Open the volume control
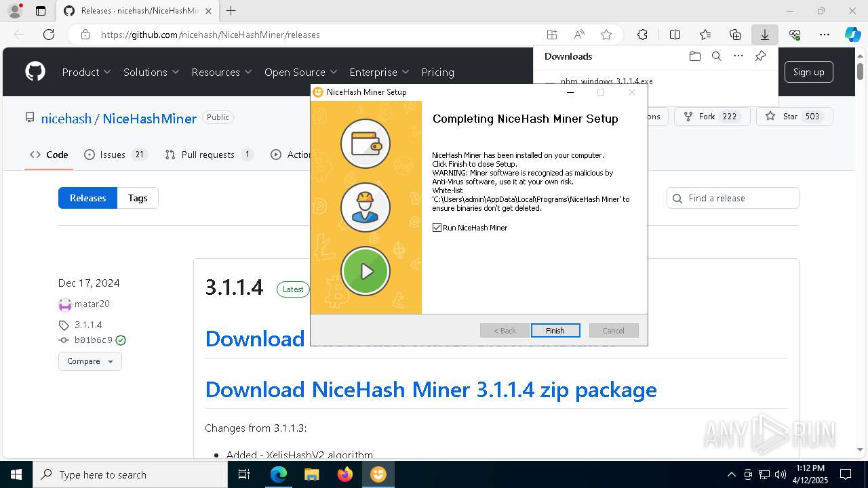Image resolution: width=868 pixels, height=488 pixels. [x=780, y=474]
